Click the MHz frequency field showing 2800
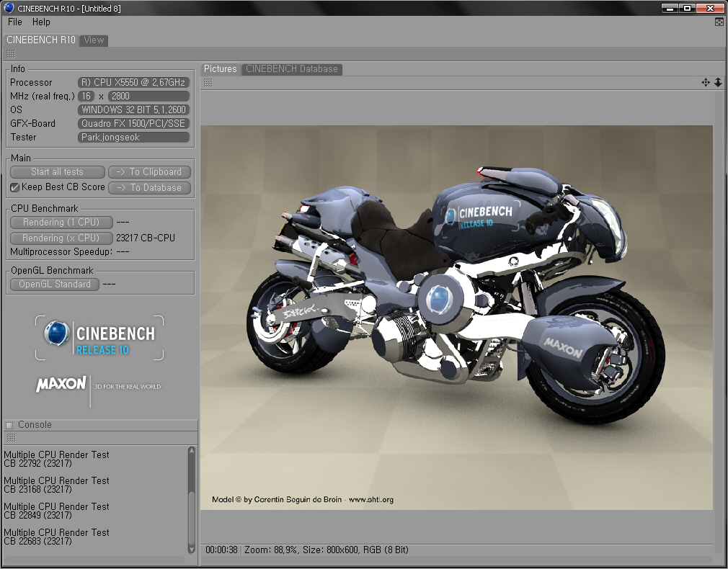 click(148, 97)
